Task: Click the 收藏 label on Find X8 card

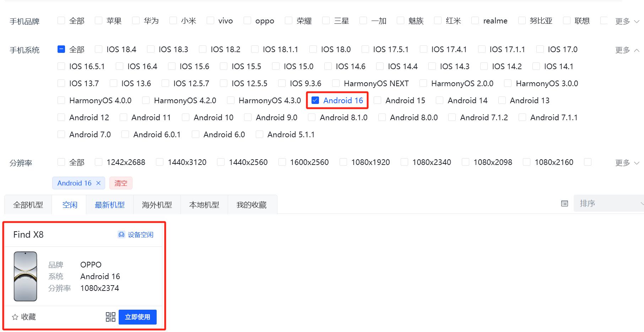Action: coord(28,317)
